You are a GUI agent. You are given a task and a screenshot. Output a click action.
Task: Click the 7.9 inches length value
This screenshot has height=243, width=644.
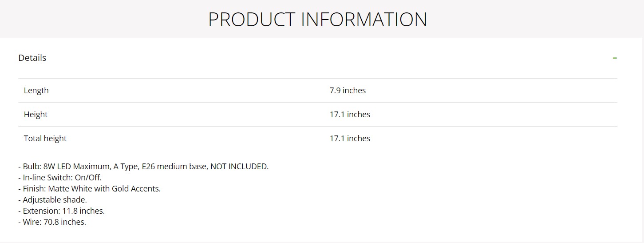pyautogui.click(x=348, y=91)
